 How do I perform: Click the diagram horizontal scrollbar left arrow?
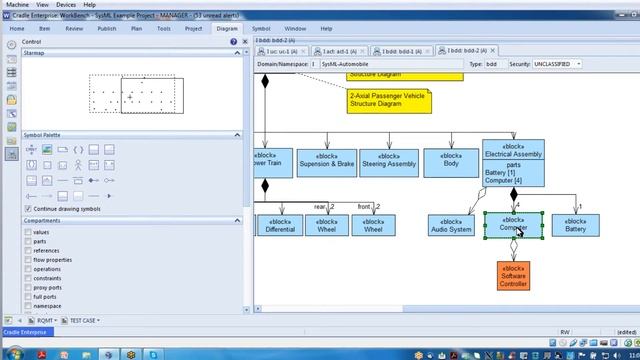[x=258, y=309]
